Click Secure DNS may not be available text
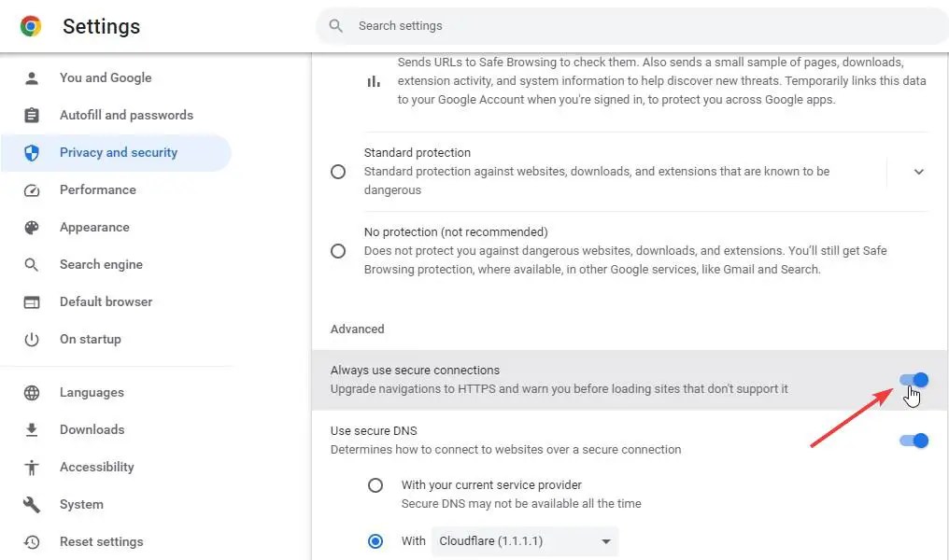Screen dimensions: 949x560 [521, 504]
